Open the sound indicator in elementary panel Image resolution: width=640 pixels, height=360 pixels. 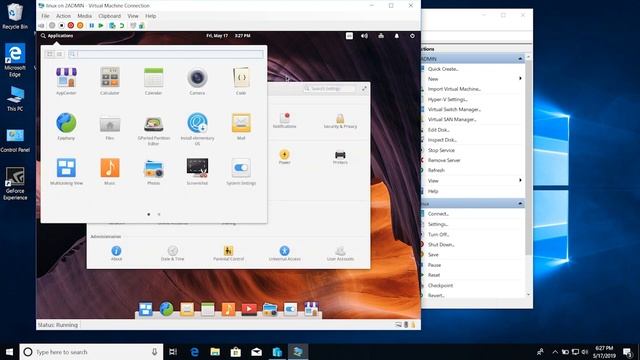[364, 36]
